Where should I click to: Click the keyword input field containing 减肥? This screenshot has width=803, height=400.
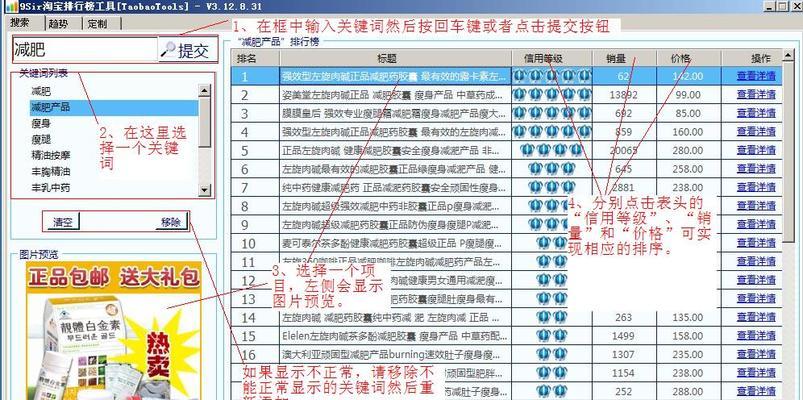click(x=85, y=49)
